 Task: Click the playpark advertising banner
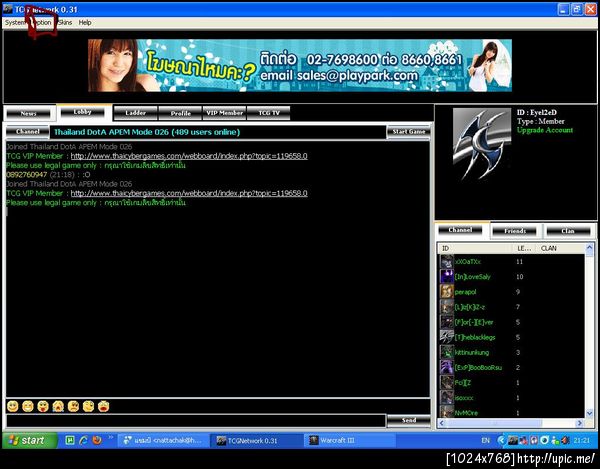pyautogui.click(x=300, y=65)
